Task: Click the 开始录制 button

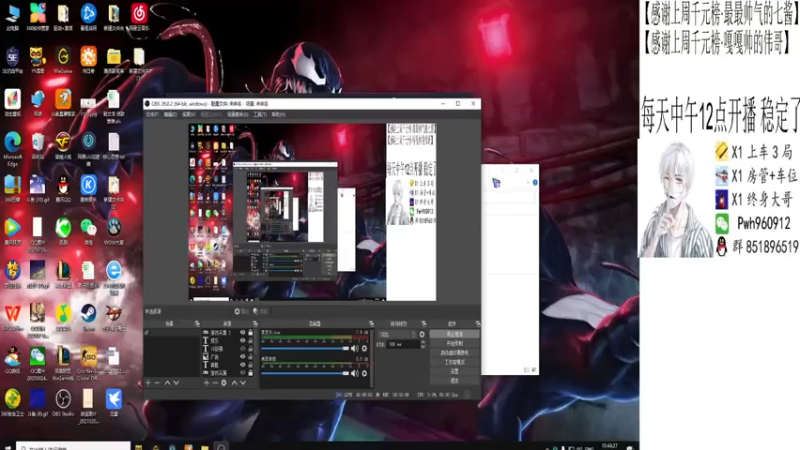Action: tap(454, 343)
